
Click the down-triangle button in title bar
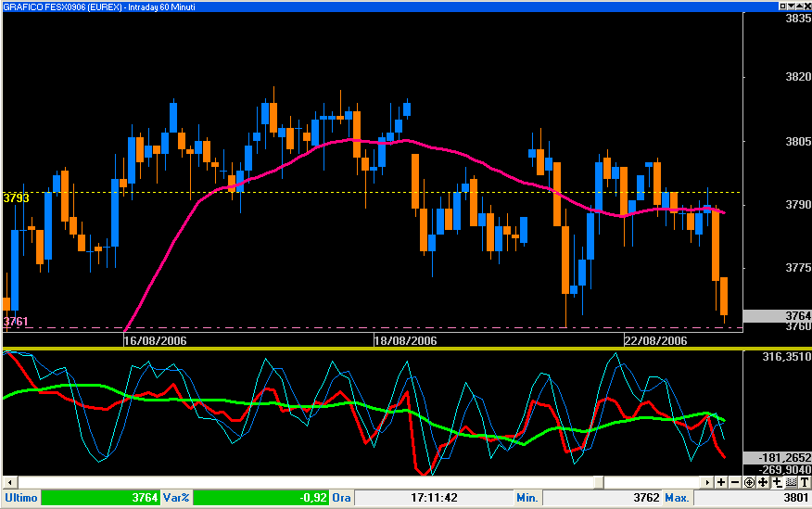791,6
